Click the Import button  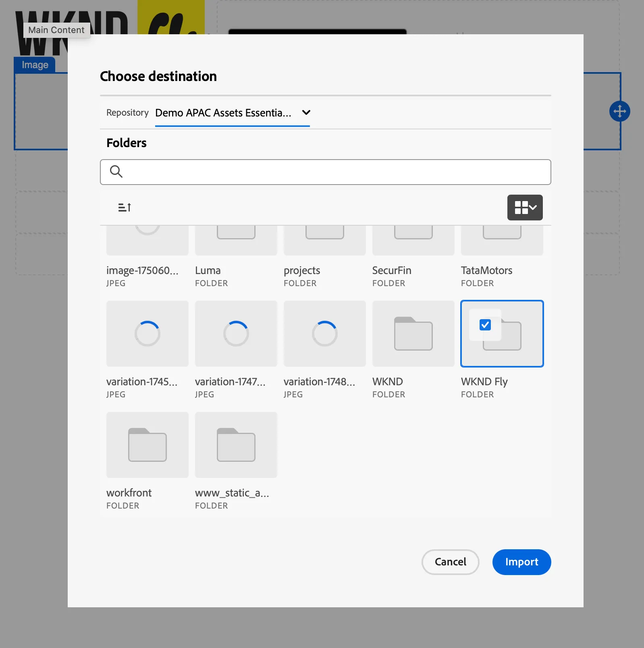pos(522,562)
